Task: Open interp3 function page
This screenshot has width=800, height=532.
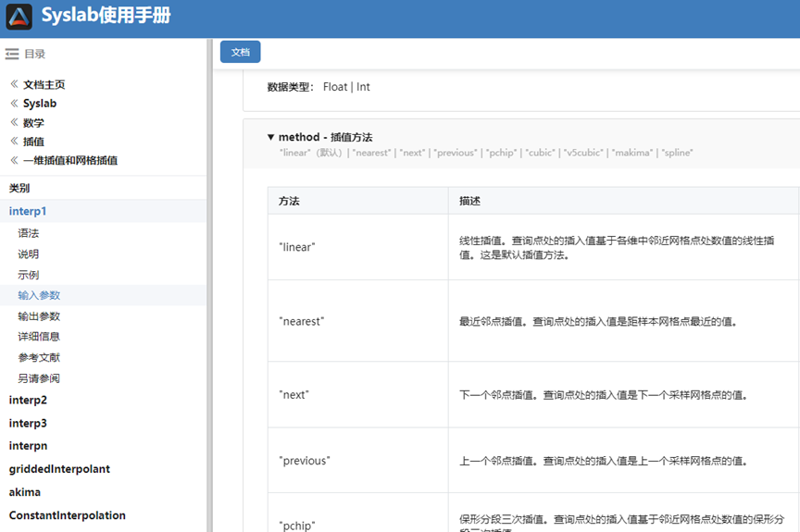Action: point(28,423)
